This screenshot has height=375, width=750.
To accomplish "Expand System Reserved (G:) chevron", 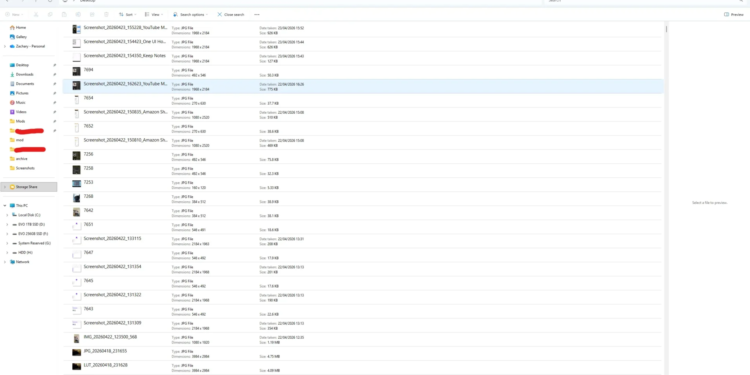I will click(7, 243).
